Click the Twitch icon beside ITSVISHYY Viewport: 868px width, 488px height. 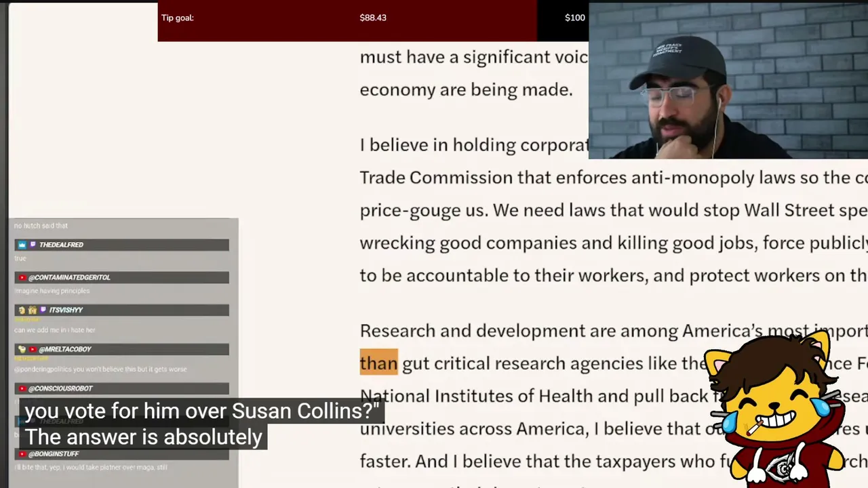pyautogui.click(x=43, y=310)
